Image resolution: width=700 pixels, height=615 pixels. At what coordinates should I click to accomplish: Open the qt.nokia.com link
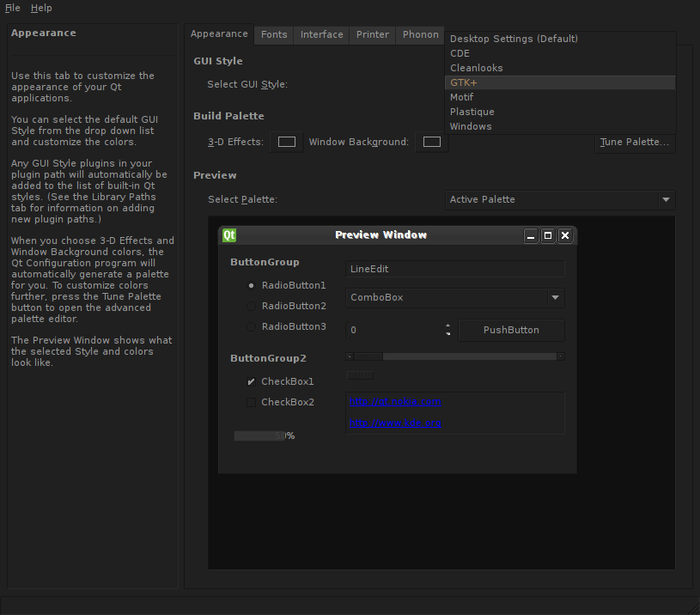click(395, 402)
